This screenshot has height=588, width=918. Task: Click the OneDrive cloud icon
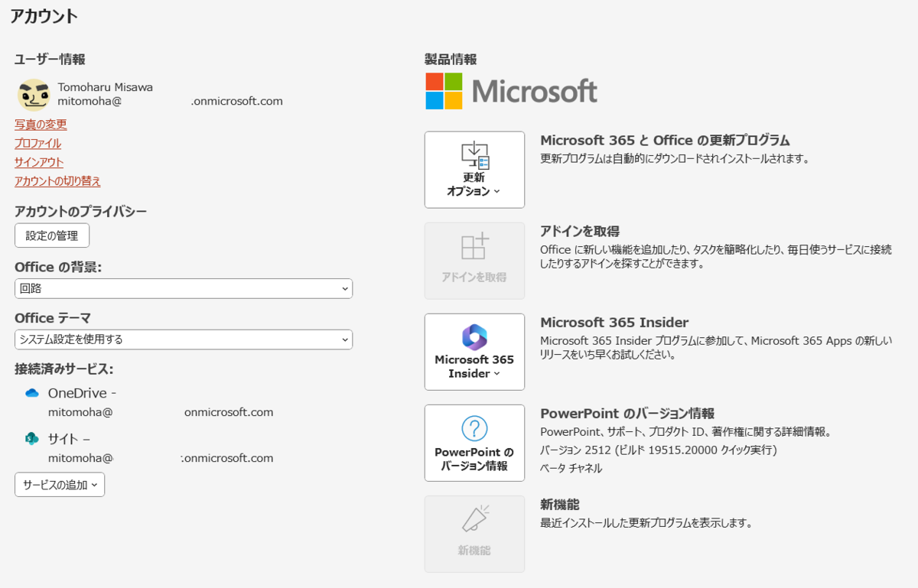click(31, 393)
